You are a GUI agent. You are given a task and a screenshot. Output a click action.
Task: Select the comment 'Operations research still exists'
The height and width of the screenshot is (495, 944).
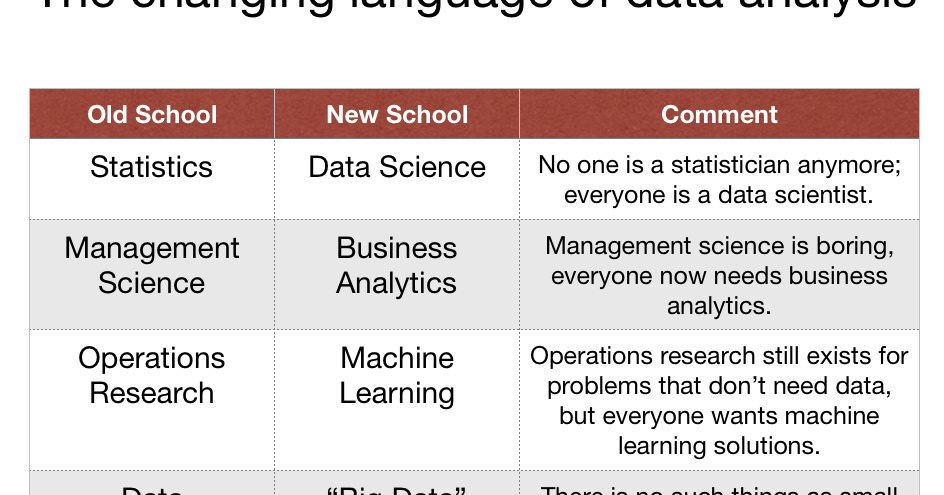point(719,400)
